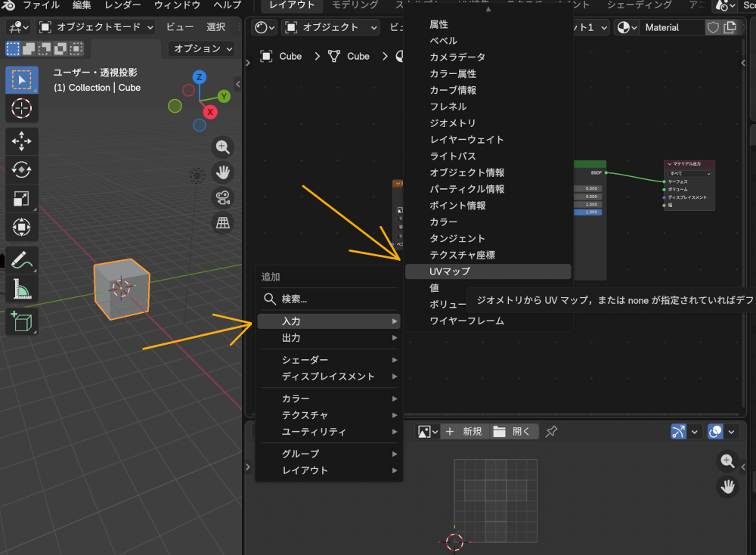Toggle camera view using the camera icon
This screenshot has height=555, width=756.
tap(222, 197)
